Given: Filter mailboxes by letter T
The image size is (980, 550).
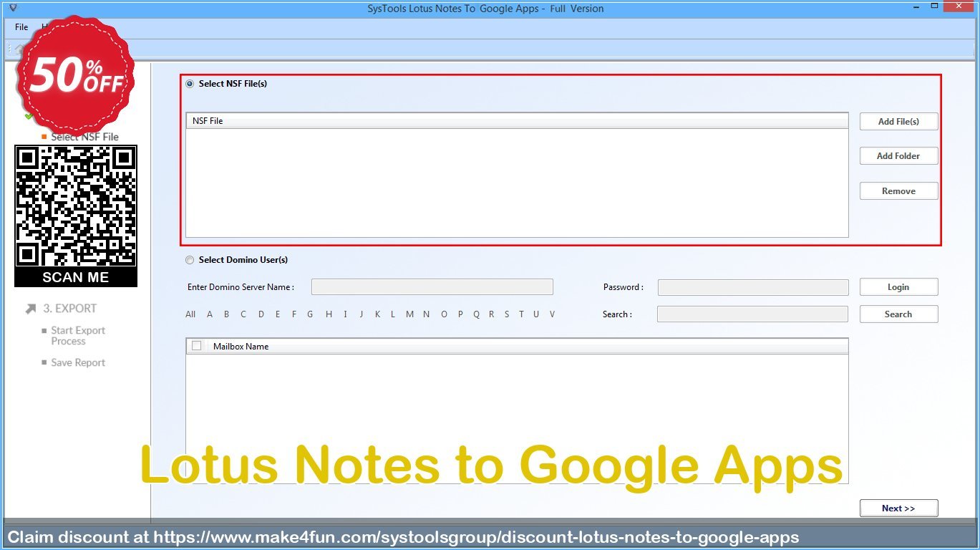Looking at the screenshot, I should [521, 314].
